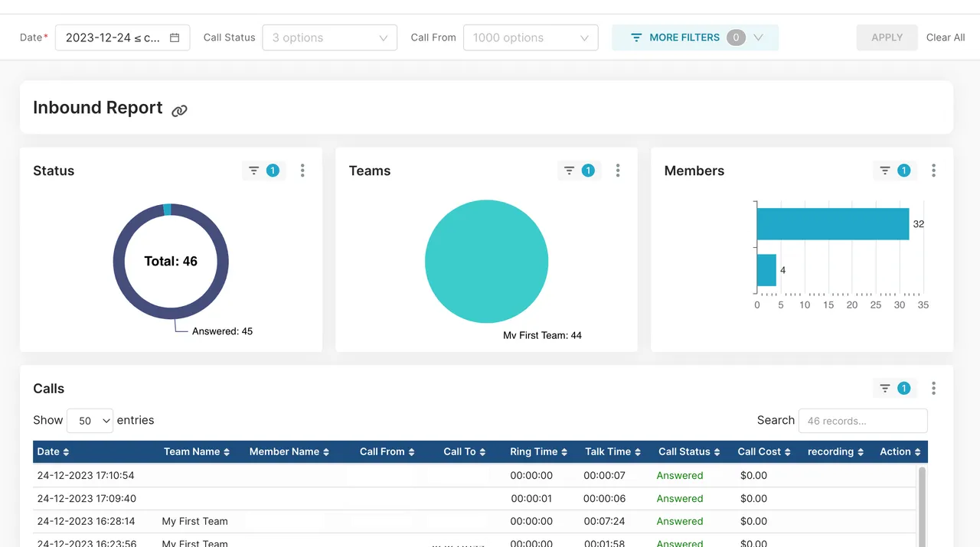Click date cell 24-12-2023 17:09:40
This screenshot has height=547, width=980.
click(86, 498)
